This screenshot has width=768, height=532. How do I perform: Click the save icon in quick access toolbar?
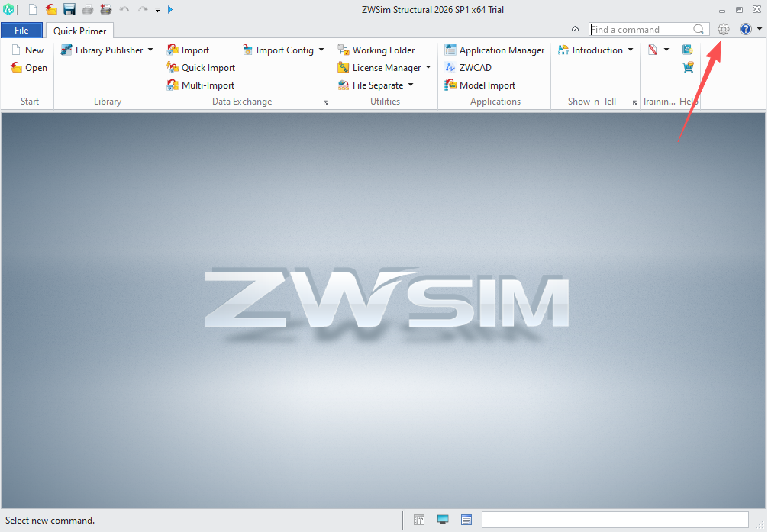(x=69, y=9)
